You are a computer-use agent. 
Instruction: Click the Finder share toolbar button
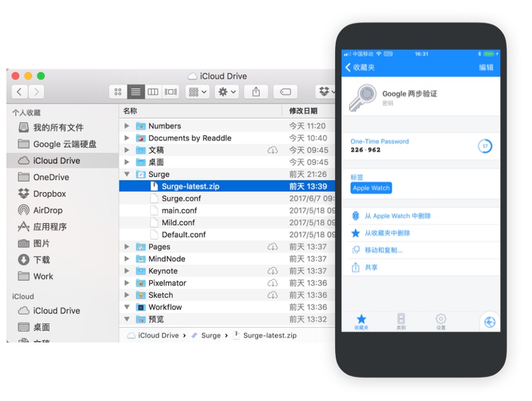(x=256, y=92)
